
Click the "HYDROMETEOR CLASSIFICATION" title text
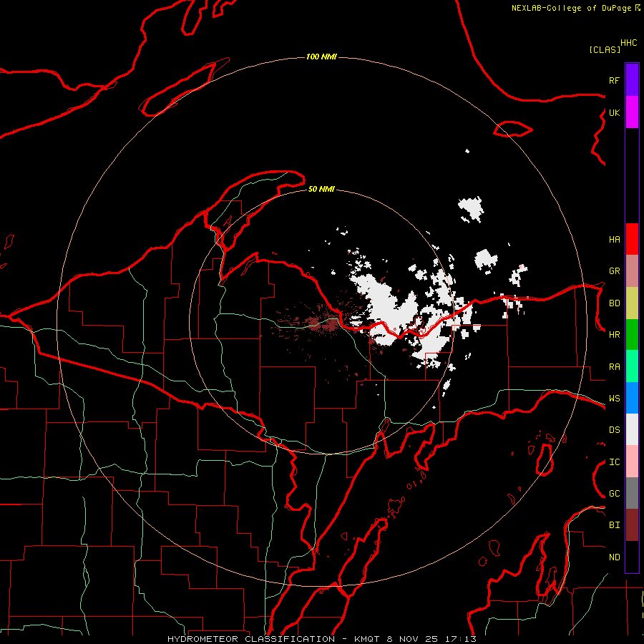coord(251,639)
